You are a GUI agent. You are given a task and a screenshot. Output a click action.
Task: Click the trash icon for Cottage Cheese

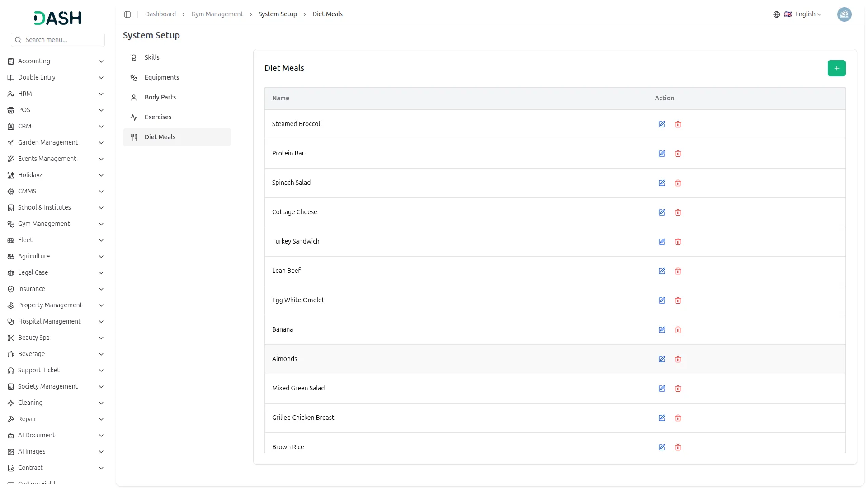pyautogui.click(x=678, y=212)
